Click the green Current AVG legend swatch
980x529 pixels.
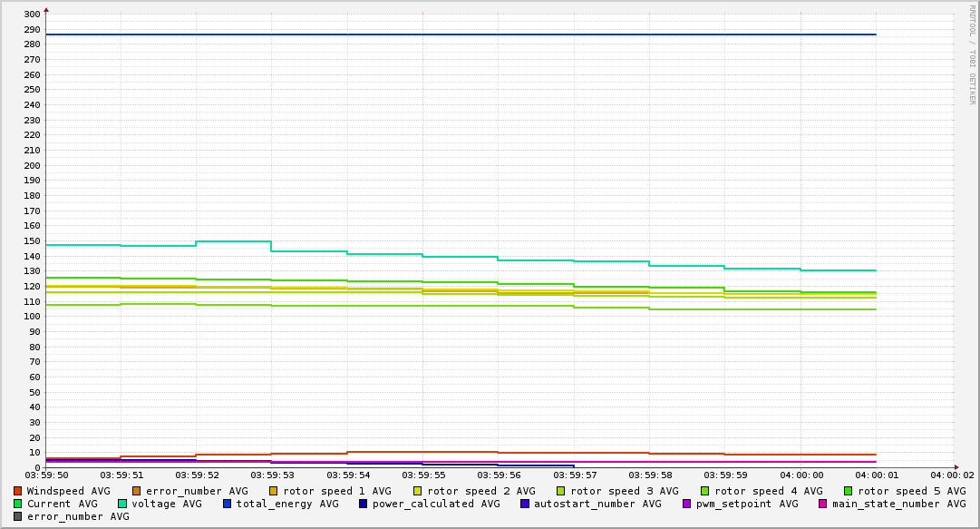coord(18,504)
